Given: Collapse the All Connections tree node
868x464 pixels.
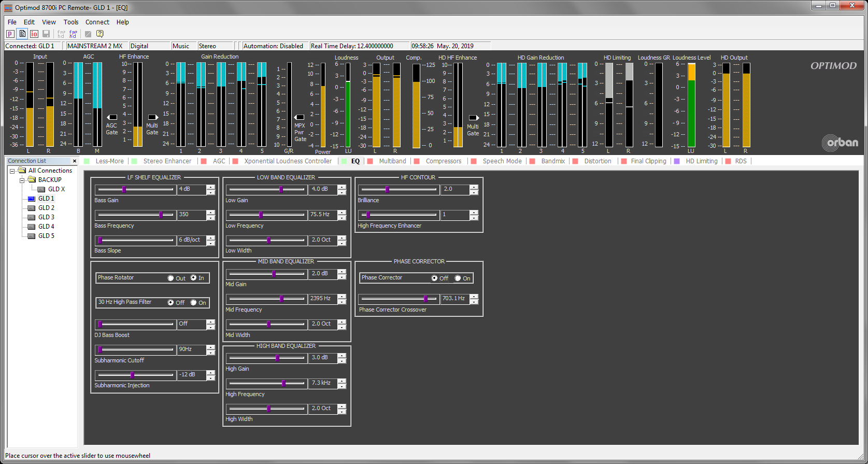Looking at the screenshot, I should click(12, 171).
